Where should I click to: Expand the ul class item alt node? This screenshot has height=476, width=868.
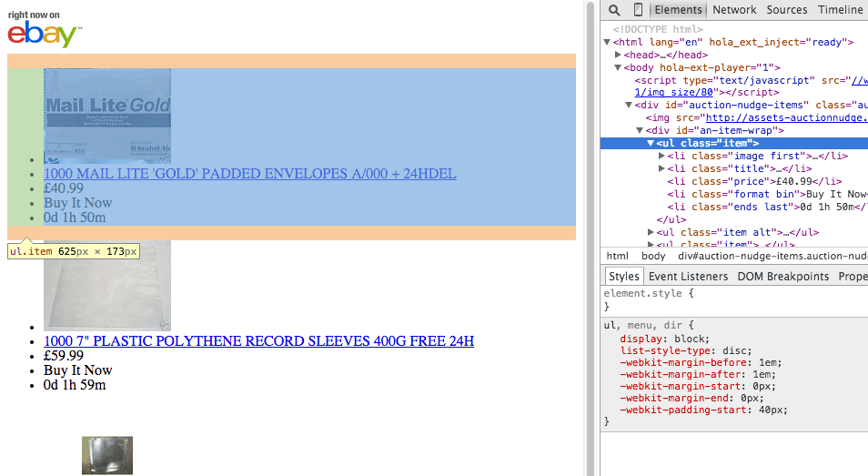651,232
